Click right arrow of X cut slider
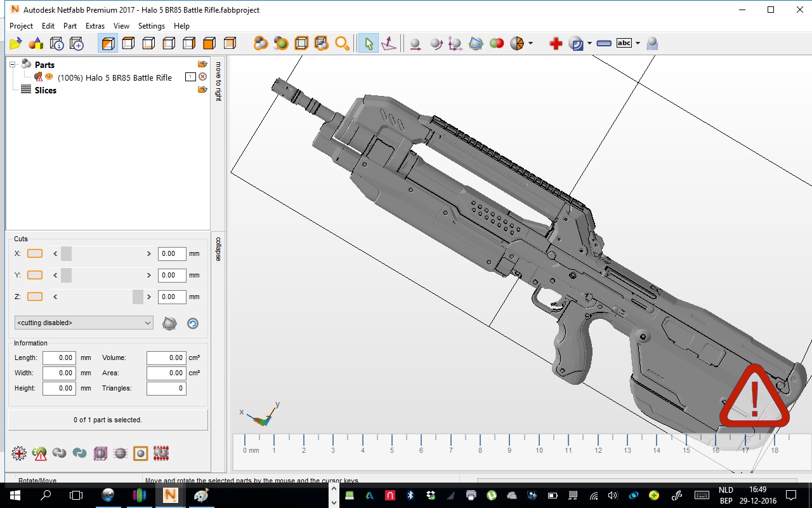Viewport: 812px width, 508px height. click(x=149, y=253)
